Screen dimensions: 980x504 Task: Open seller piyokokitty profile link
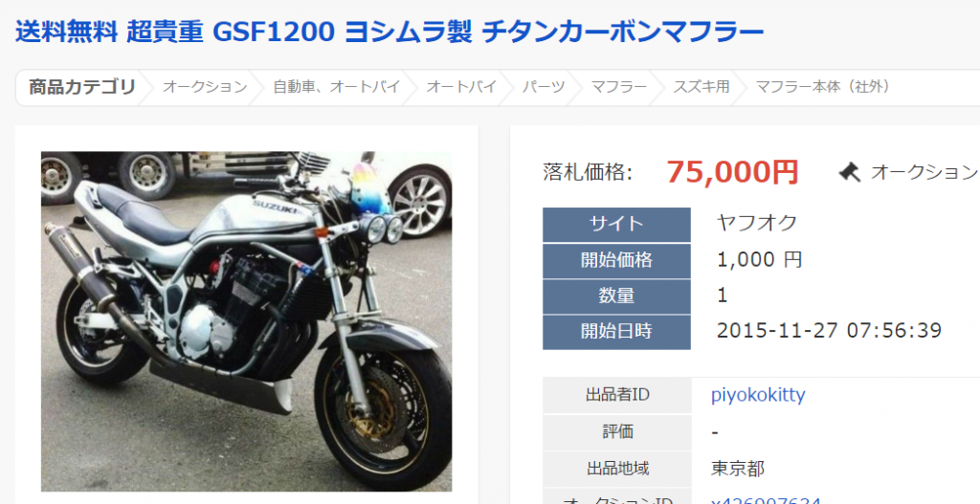point(758,395)
